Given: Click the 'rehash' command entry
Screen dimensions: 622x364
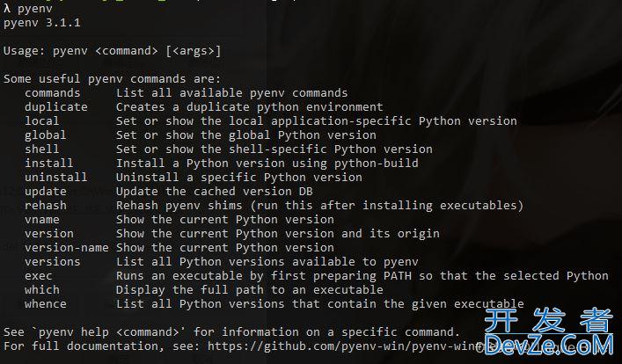Looking at the screenshot, I should tap(45, 206).
